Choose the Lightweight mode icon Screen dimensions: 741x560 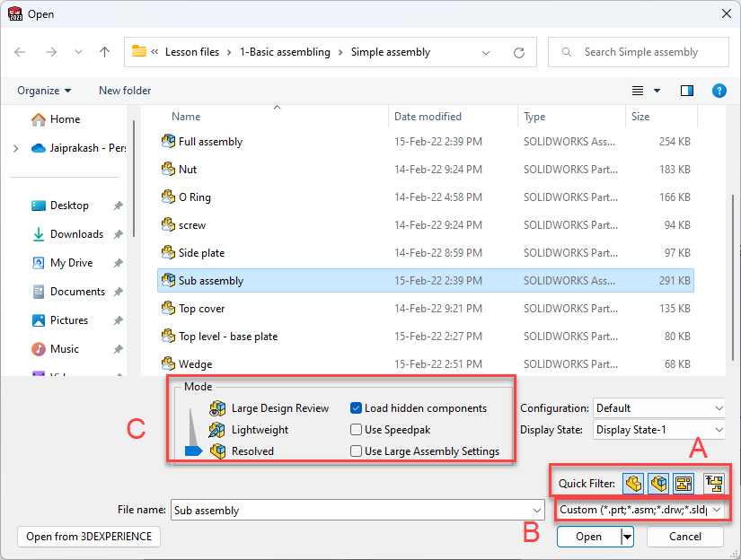[x=217, y=430]
